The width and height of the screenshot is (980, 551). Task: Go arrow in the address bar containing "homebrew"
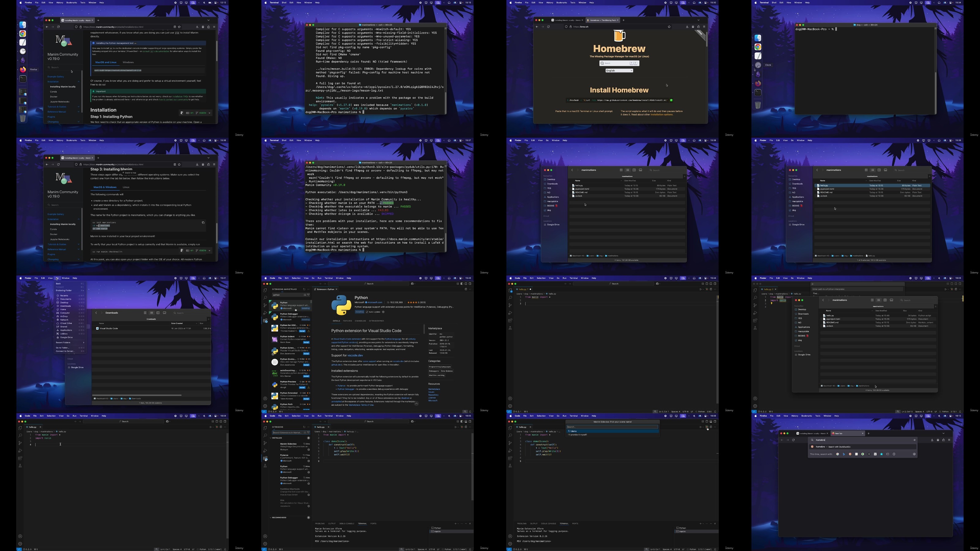click(914, 440)
